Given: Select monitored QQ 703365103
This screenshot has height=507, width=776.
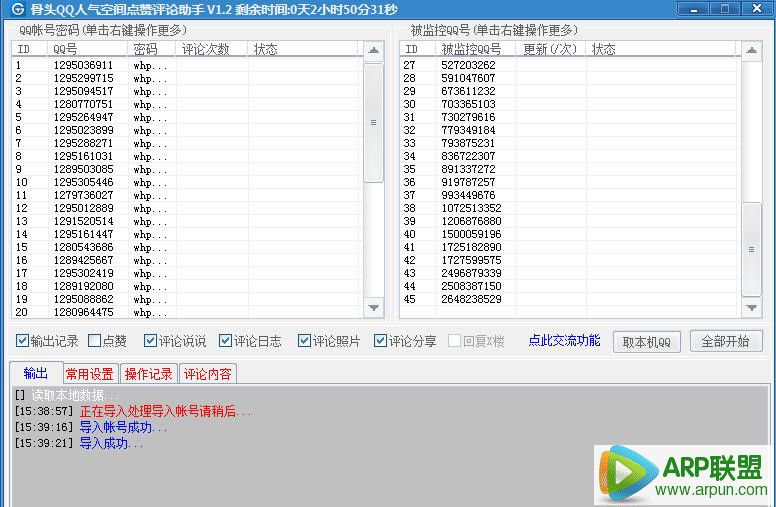Looking at the screenshot, I should click(570, 104).
